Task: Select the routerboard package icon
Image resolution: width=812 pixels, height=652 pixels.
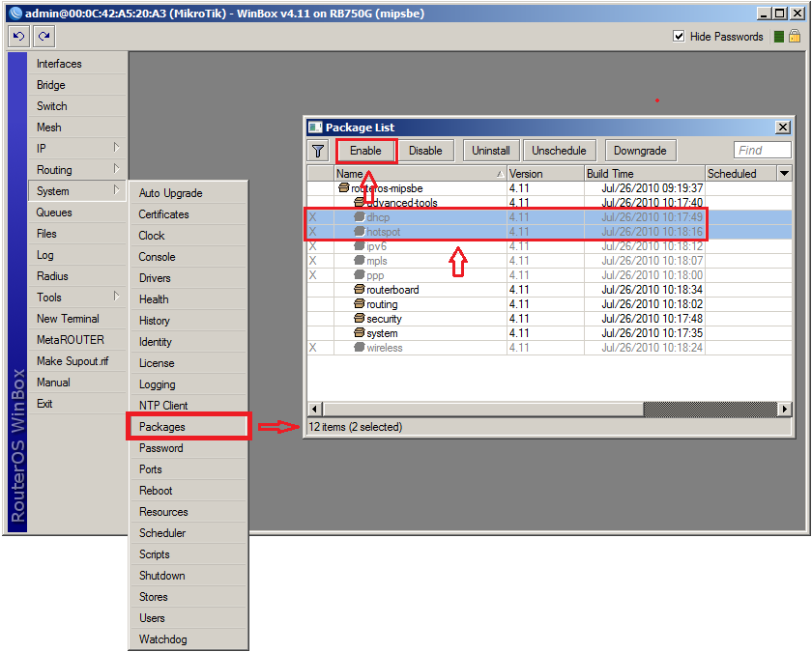Action: [359, 290]
